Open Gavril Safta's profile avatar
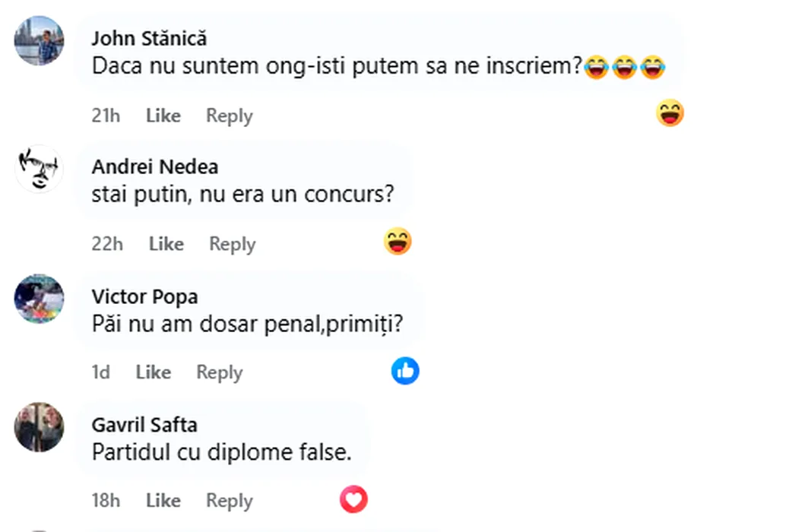 (39, 427)
